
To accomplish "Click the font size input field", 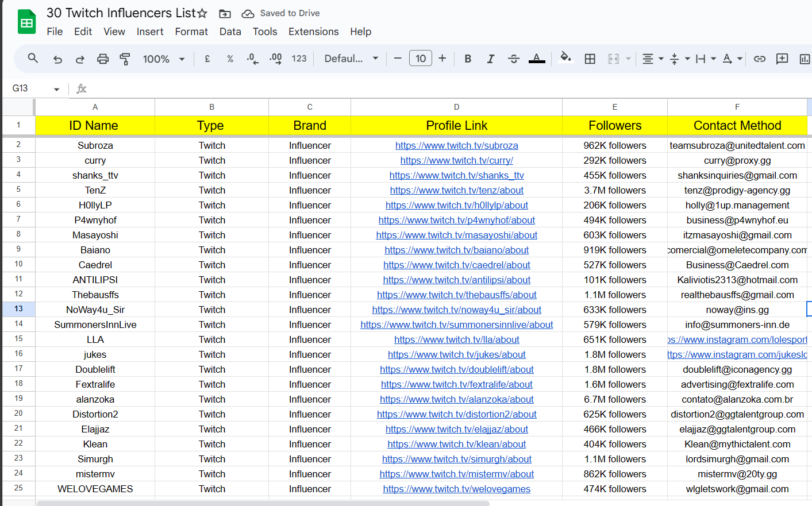I will coord(421,59).
